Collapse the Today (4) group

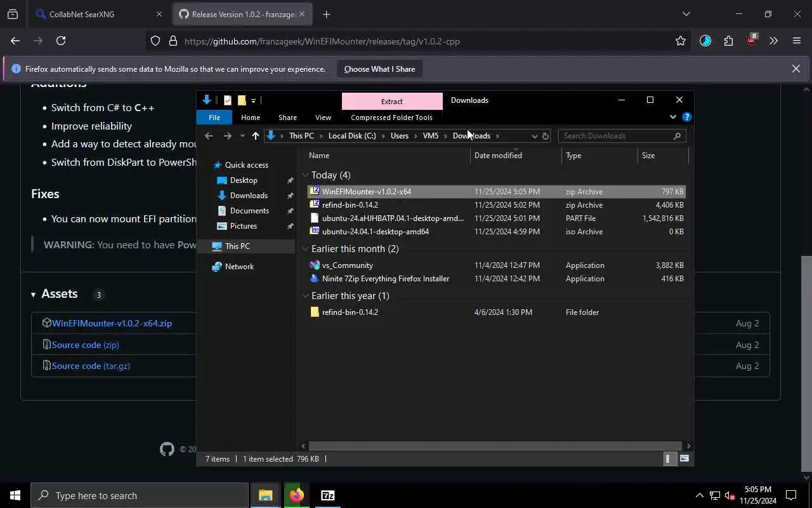(x=306, y=175)
